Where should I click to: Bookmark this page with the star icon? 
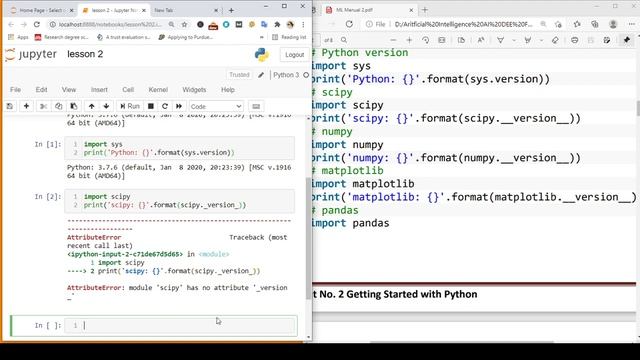pos(184,24)
